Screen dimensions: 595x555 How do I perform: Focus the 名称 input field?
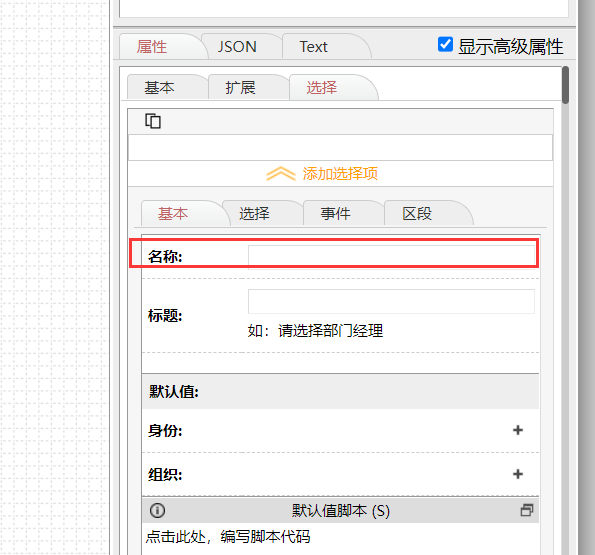[x=391, y=256]
